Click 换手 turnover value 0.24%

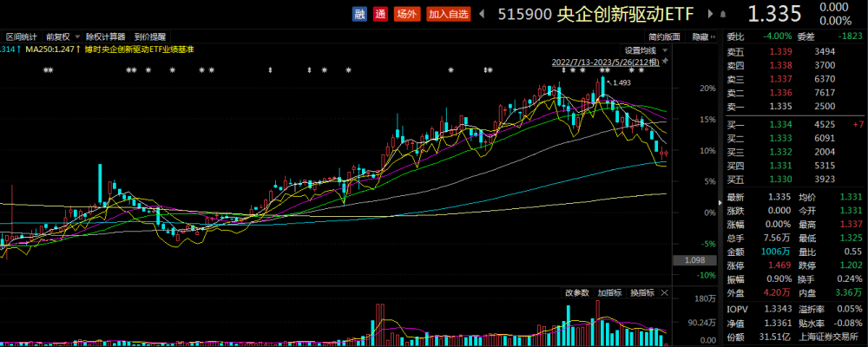850,279
